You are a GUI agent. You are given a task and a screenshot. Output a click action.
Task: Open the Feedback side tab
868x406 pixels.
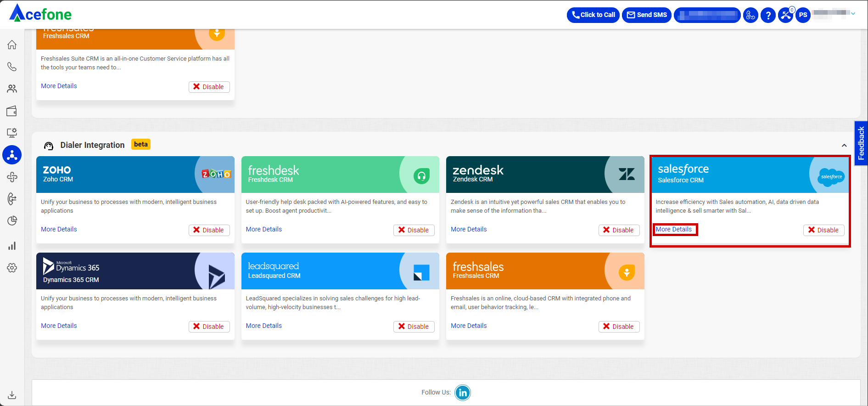(861, 143)
